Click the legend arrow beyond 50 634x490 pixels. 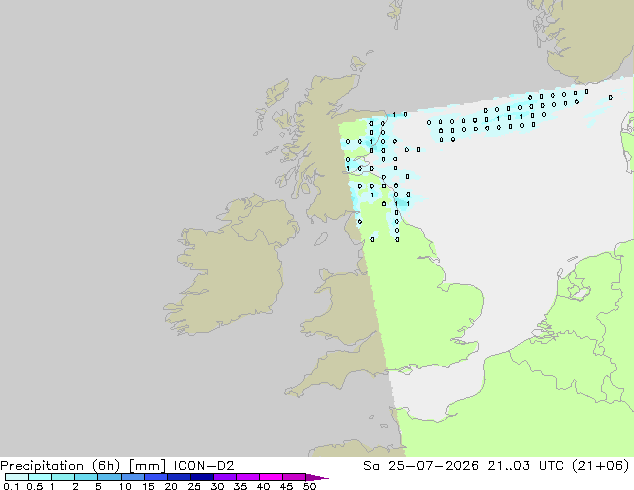click(317, 477)
